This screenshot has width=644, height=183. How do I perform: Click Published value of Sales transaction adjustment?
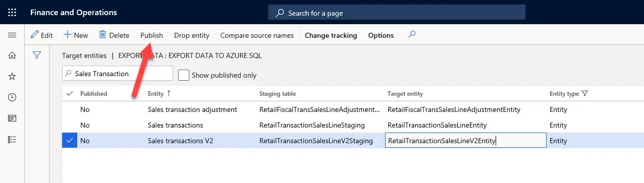[x=85, y=109]
